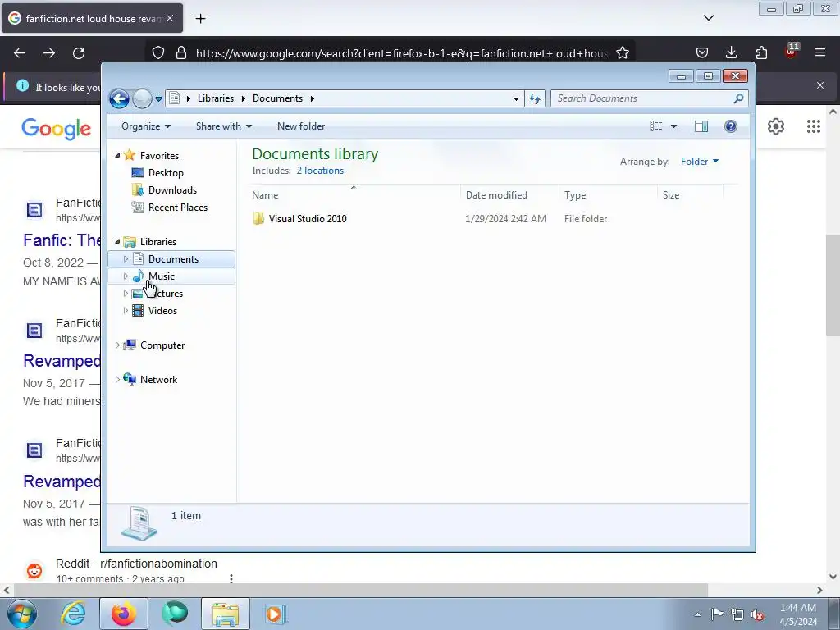
Task: Expand the Computer tree node
Action: coord(117,345)
